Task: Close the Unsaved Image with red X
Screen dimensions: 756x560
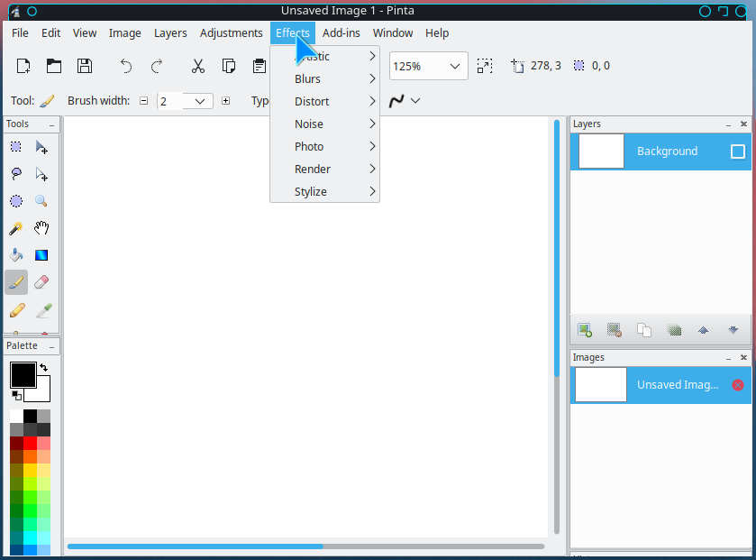Action: 738,385
